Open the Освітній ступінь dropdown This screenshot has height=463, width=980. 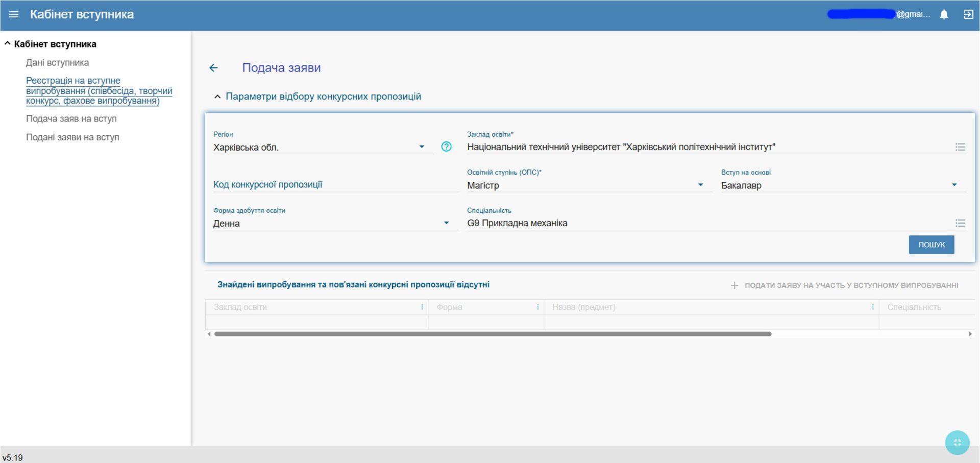point(700,185)
